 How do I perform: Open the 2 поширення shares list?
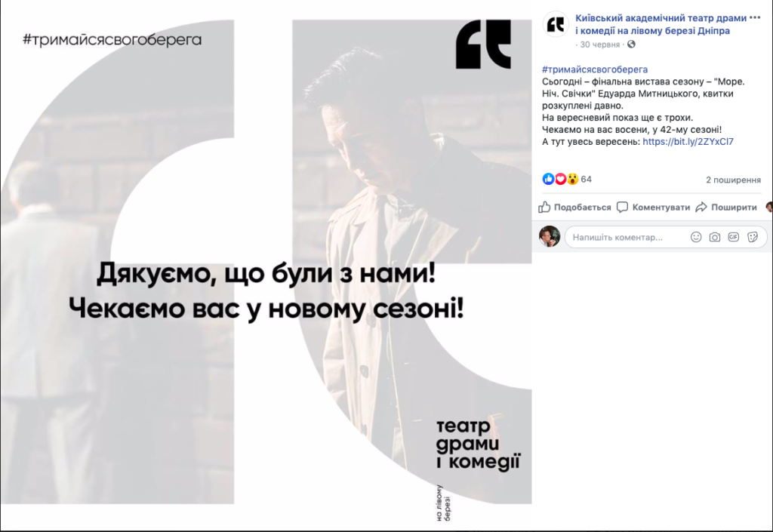(733, 180)
